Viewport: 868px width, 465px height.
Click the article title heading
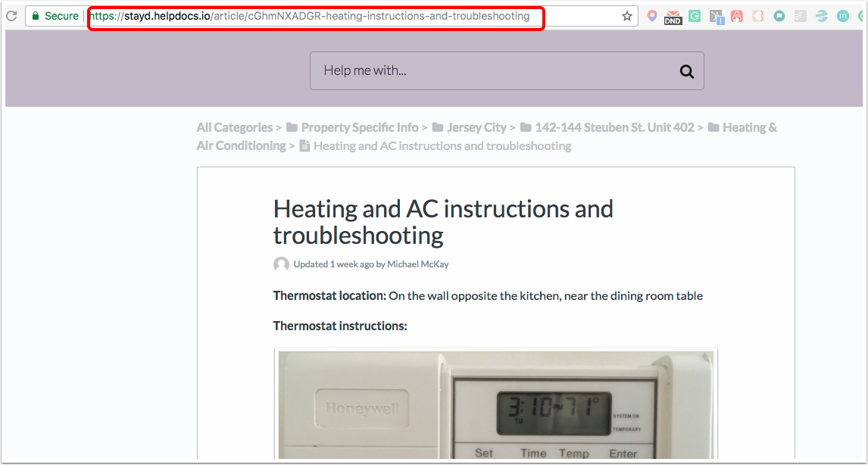click(x=443, y=223)
